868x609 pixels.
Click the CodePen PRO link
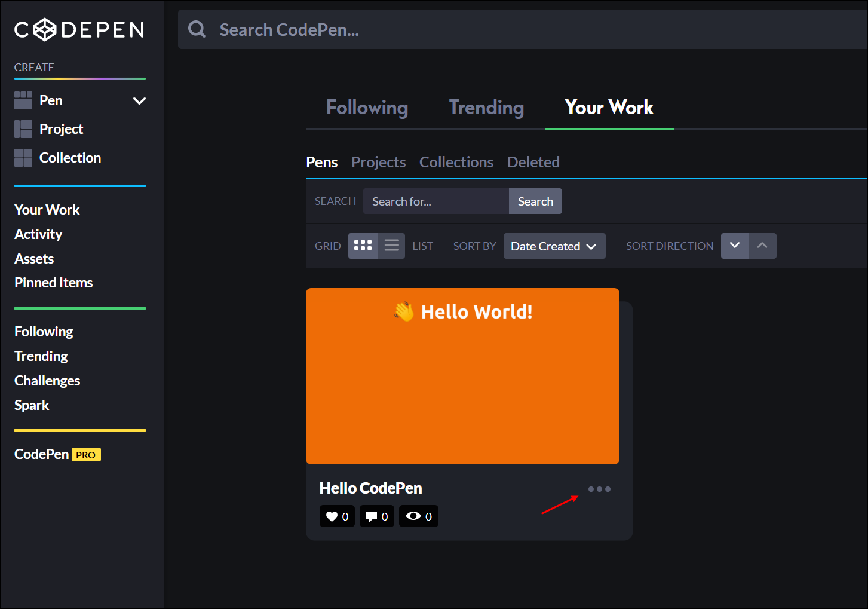pos(57,454)
